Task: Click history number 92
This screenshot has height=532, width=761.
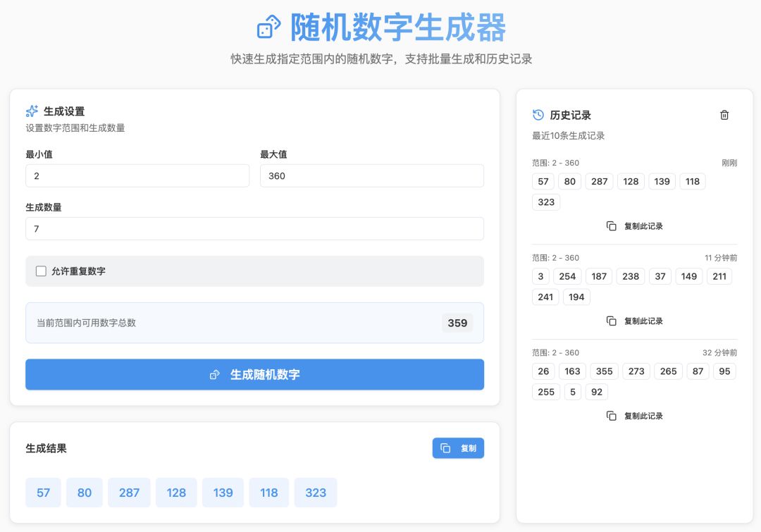Action: pyautogui.click(x=597, y=392)
